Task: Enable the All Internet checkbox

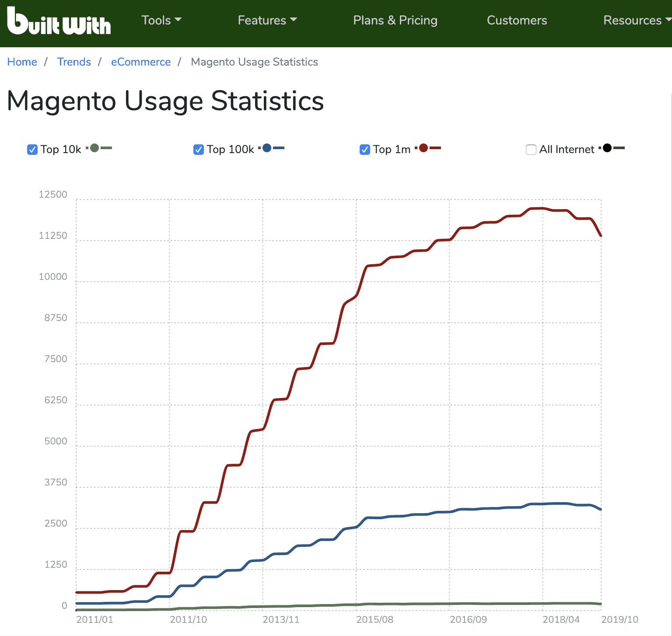Action: 531,150
